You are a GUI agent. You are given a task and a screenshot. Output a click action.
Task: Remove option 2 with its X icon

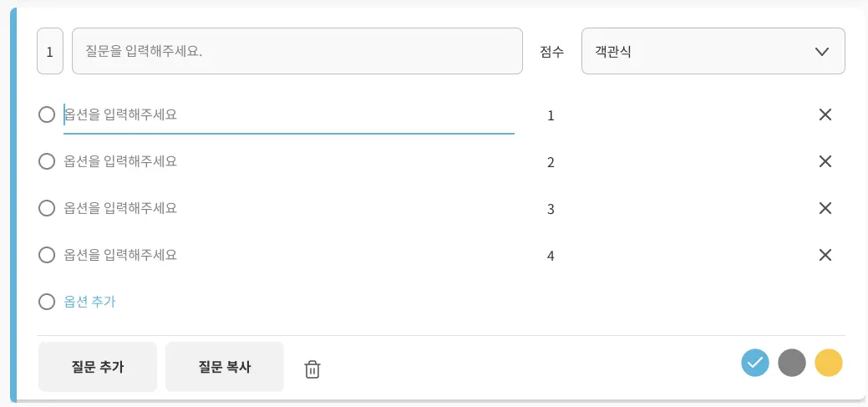click(825, 162)
